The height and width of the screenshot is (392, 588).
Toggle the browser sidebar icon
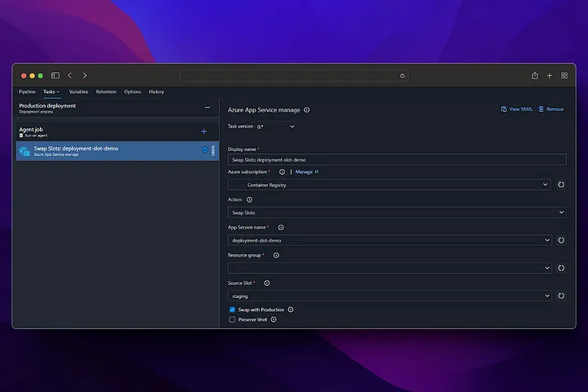coord(56,75)
